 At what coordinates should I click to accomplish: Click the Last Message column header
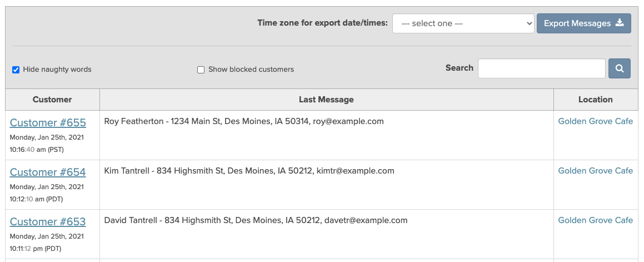point(326,100)
